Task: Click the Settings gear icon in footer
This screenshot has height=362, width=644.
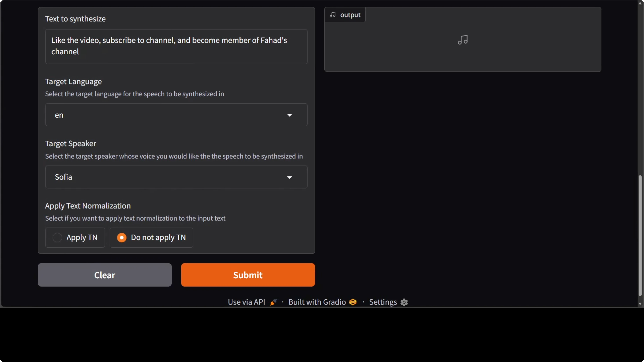Action: click(404, 302)
